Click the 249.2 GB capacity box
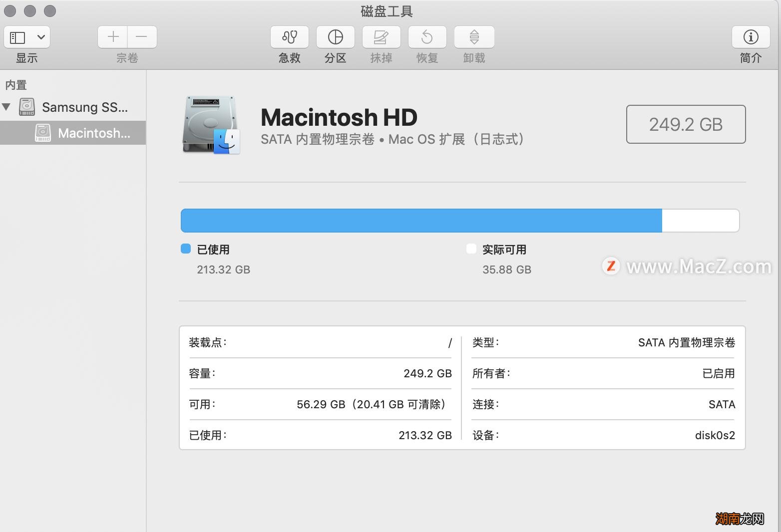781x532 pixels. pos(686,124)
